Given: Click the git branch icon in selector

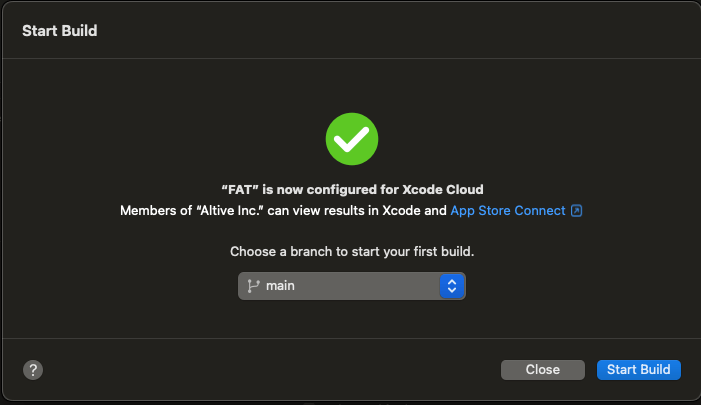Looking at the screenshot, I should [x=253, y=286].
